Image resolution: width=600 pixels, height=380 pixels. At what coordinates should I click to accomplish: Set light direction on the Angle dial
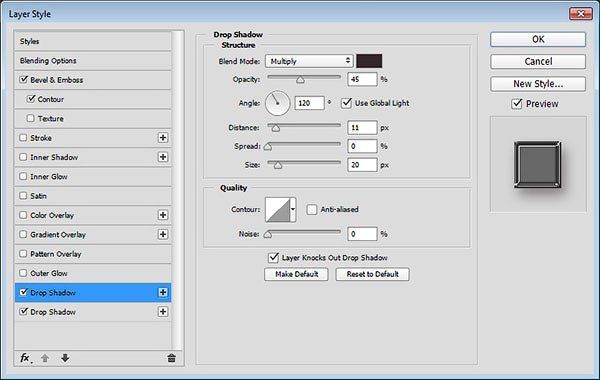(x=277, y=103)
